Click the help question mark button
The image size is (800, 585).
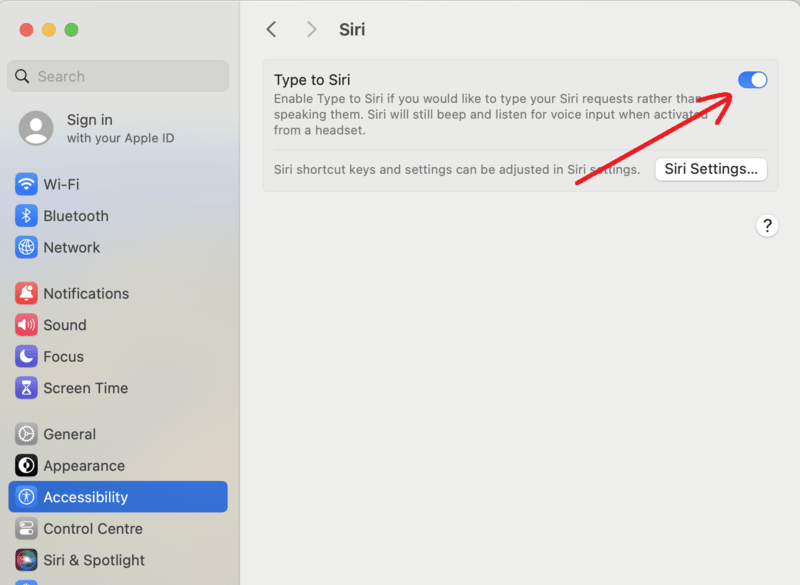(x=767, y=225)
